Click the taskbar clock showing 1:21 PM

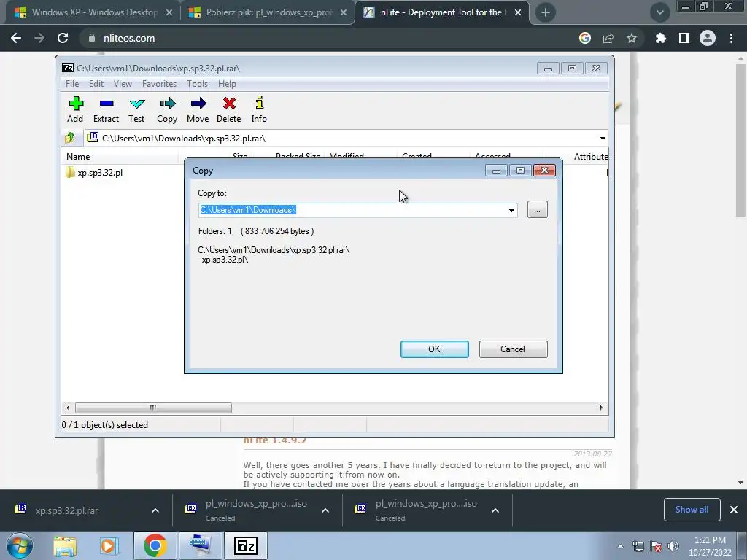click(x=710, y=546)
